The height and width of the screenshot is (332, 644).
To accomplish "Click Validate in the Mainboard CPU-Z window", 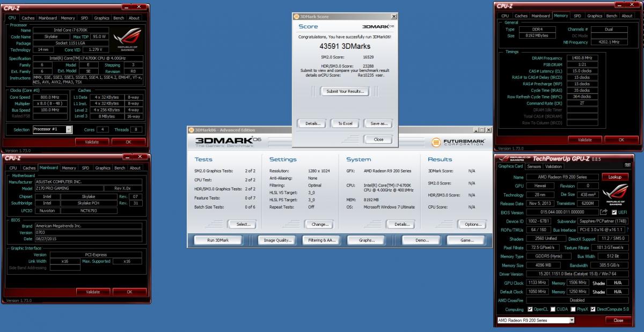I will 93,292.
